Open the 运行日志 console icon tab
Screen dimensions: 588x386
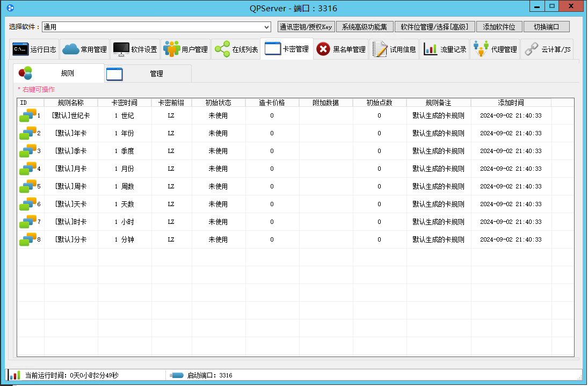pos(20,49)
